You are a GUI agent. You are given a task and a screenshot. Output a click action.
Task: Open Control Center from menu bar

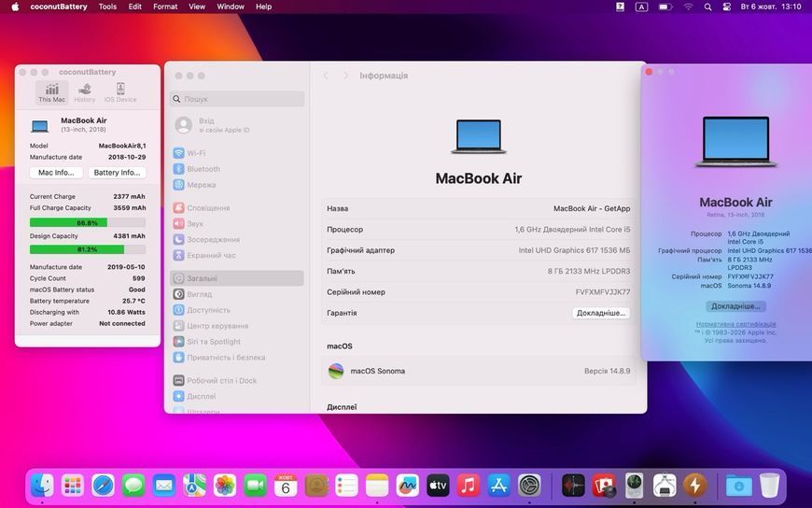click(726, 7)
